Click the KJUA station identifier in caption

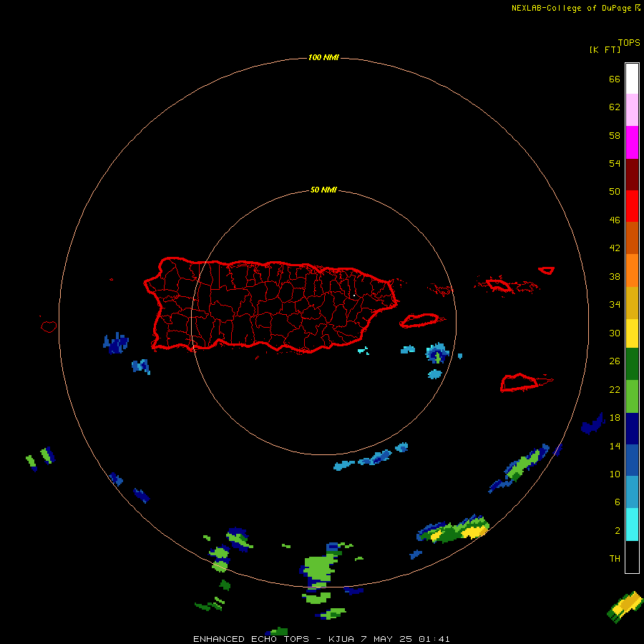point(341,639)
